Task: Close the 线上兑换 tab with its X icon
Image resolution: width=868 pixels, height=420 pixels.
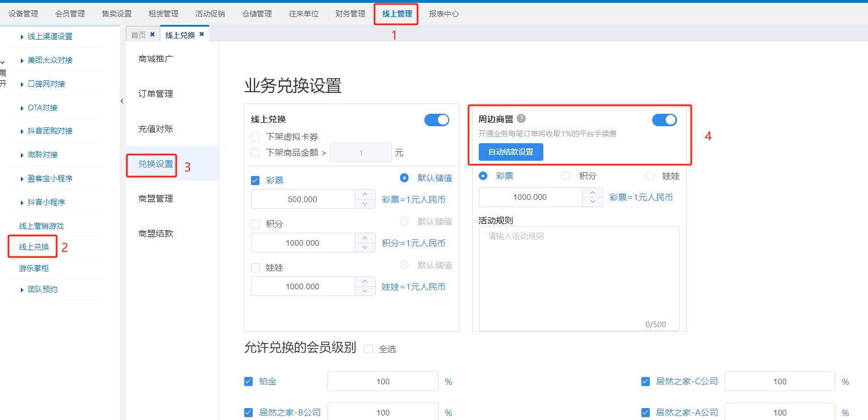Action: pyautogui.click(x=202, y=35)
